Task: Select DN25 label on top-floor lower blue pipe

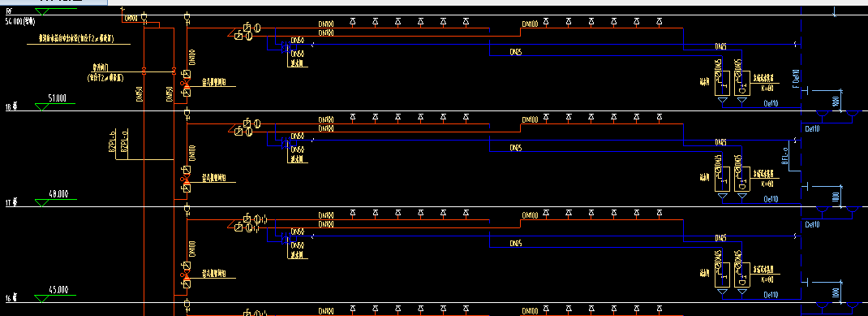Action: click(515, 51)
